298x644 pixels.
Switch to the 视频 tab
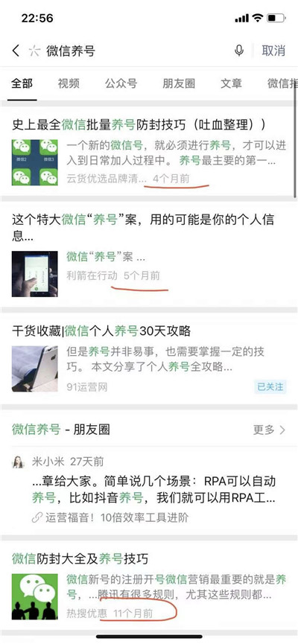coord(69,83)
